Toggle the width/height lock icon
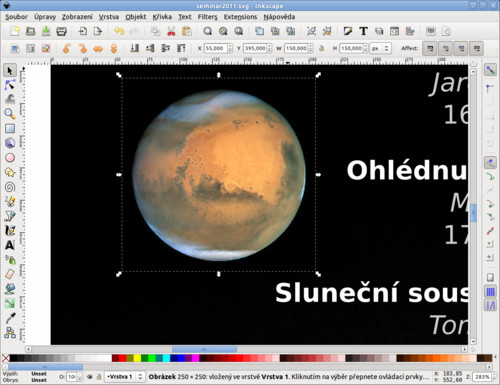Image resolution: width=500 pixels, height=385 pixels. 322,49
